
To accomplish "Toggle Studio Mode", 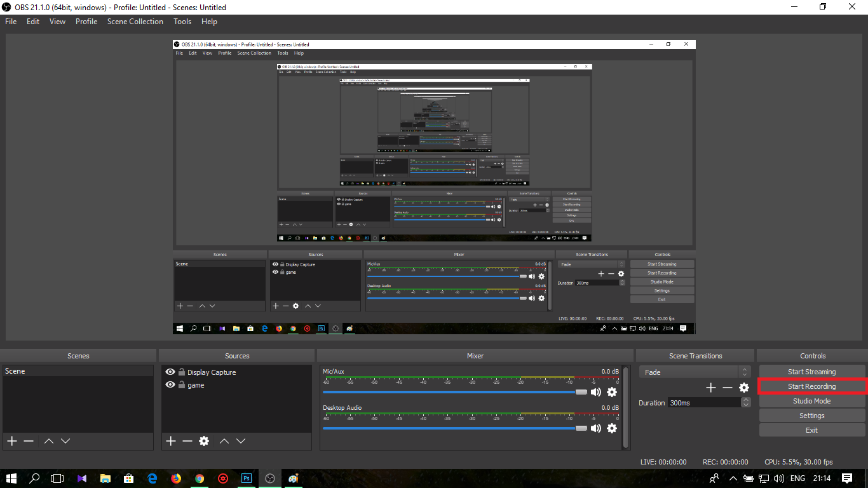I will (x=812, y=401).
